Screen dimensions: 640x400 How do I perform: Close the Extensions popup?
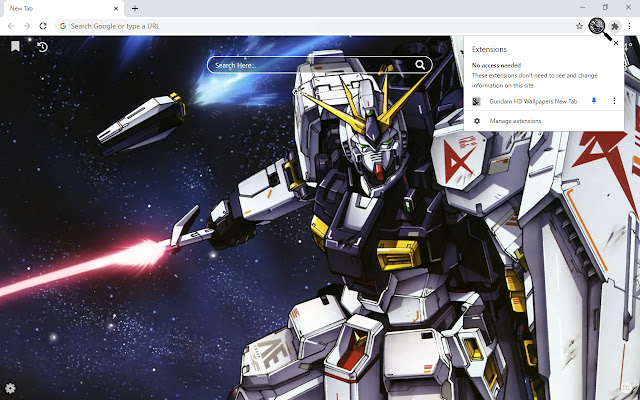click(616, 43)
